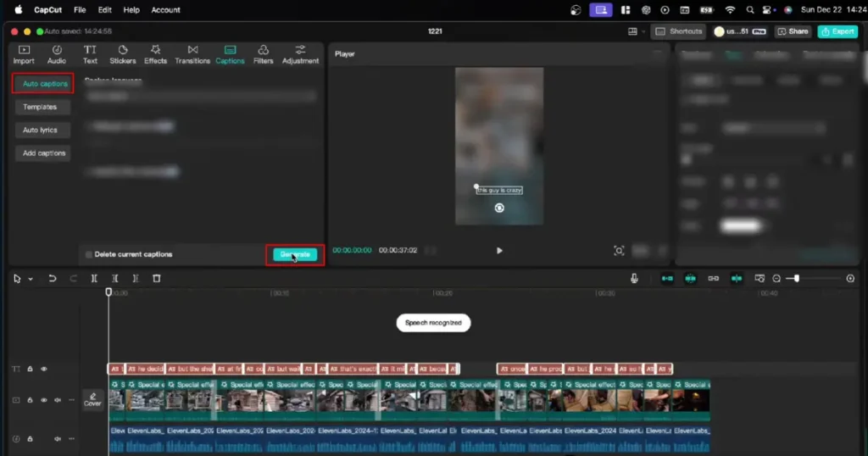Toggle main track magnet
Viewport: 868px width, 456px height.
(667, 279)
